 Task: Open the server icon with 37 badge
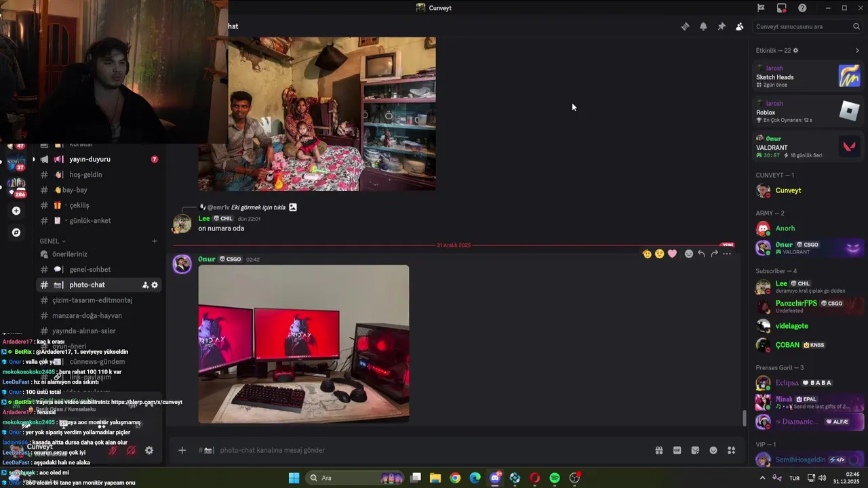(x=16, y=162)
